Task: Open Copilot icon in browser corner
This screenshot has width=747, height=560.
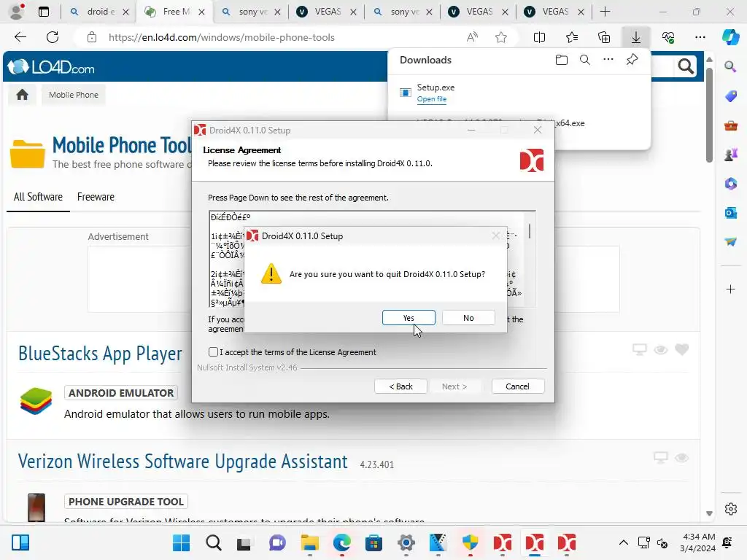Action: pos(730,37)
